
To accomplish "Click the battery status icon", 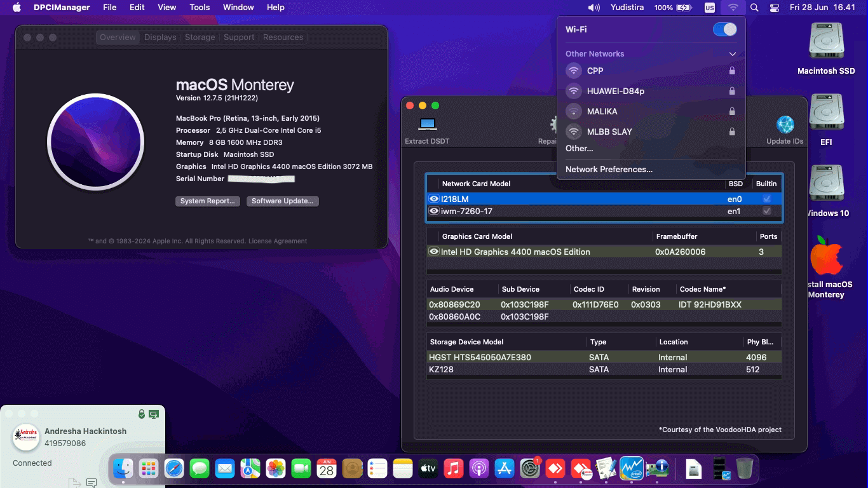I will click(685, 8).
